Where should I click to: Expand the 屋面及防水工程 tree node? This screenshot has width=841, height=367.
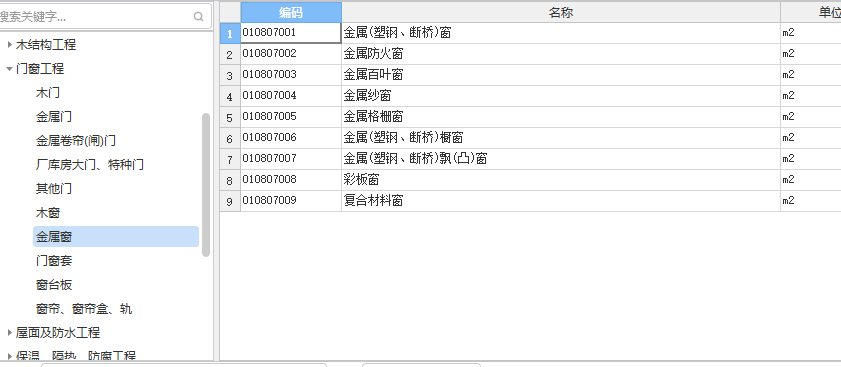pos(10,333)
